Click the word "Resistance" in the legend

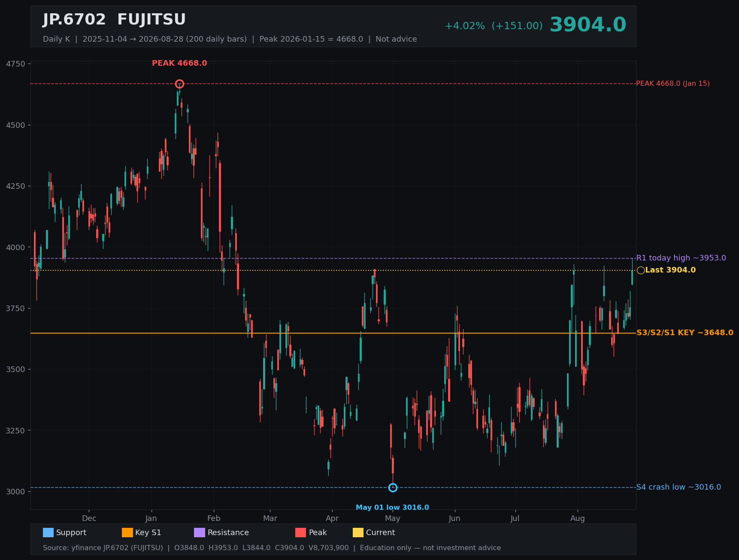pyautogui.click(x=228, y=533)
